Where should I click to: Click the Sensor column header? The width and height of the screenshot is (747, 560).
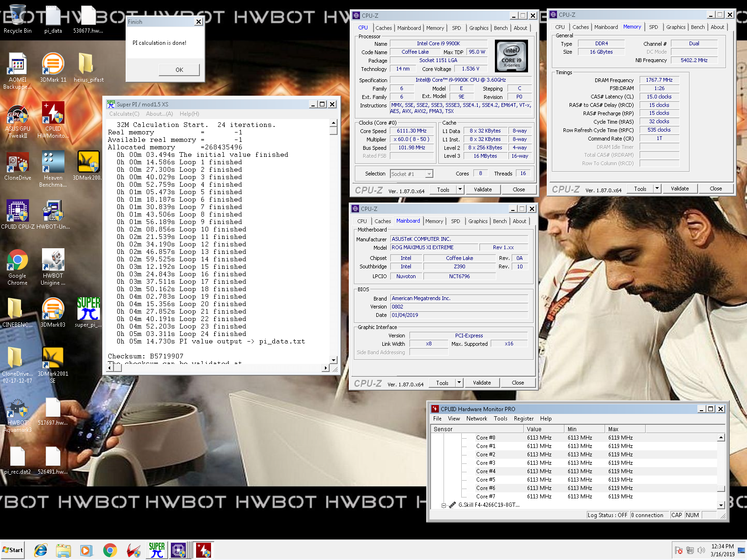coord(477,429)
